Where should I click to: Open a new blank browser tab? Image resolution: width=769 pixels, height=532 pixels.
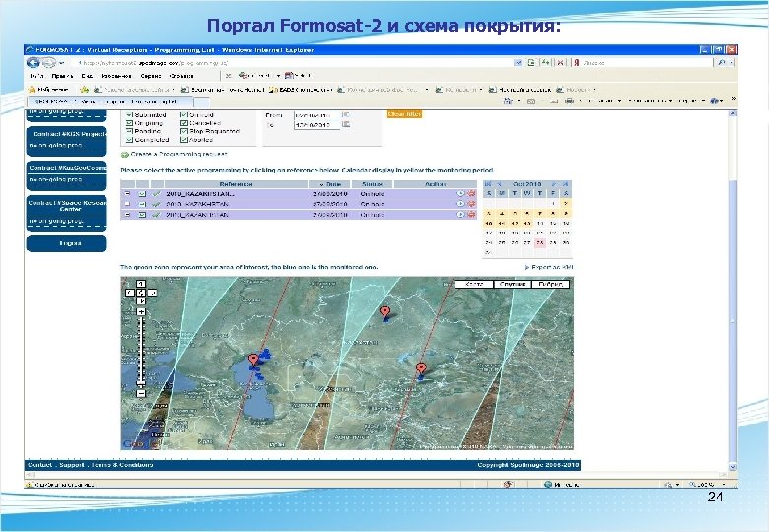(x=201, y=101)
